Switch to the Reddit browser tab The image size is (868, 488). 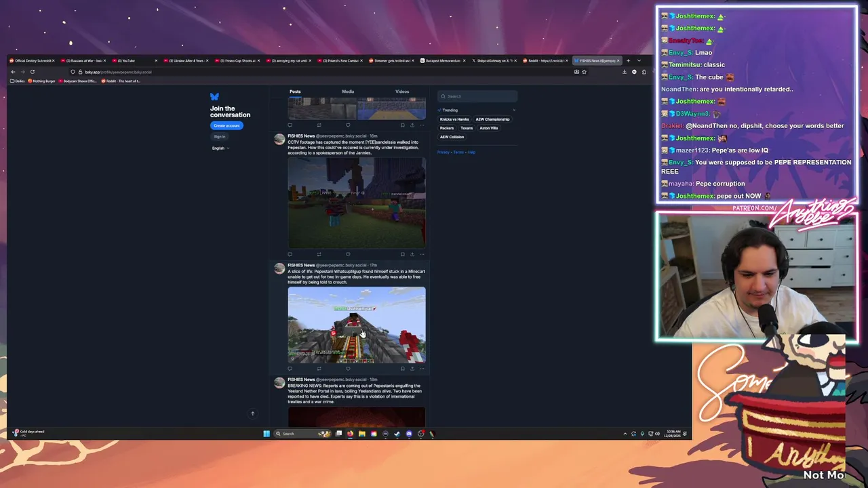click(x=545, y=61)
